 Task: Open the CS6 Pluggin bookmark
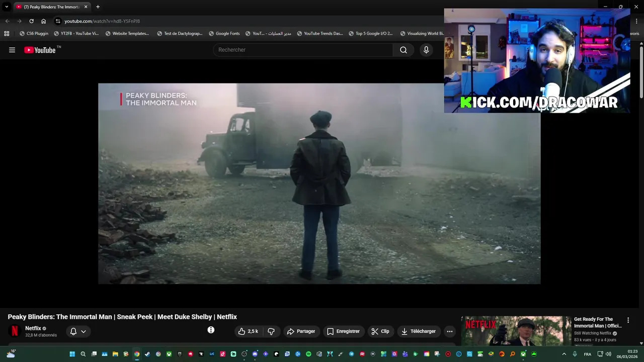pyautogui.click(x=34, y=34)
